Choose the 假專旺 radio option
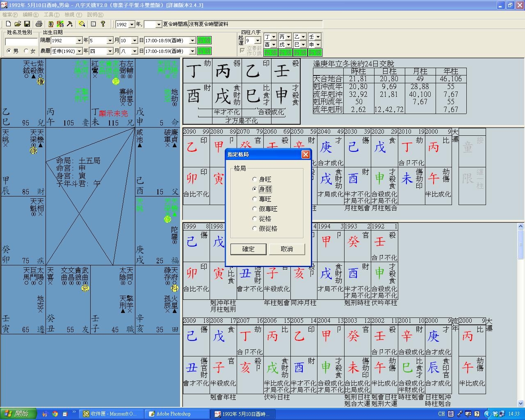 (x=255, y=209)
